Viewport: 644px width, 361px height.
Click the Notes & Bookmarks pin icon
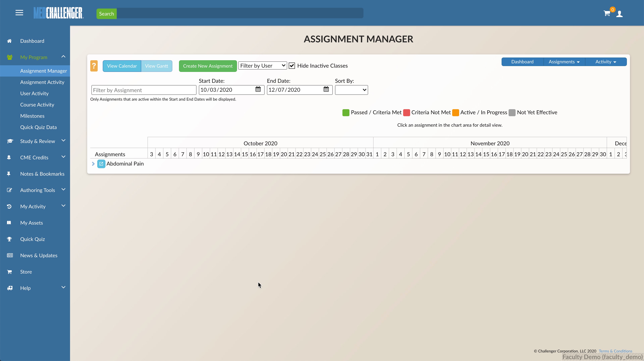[9, 174]
